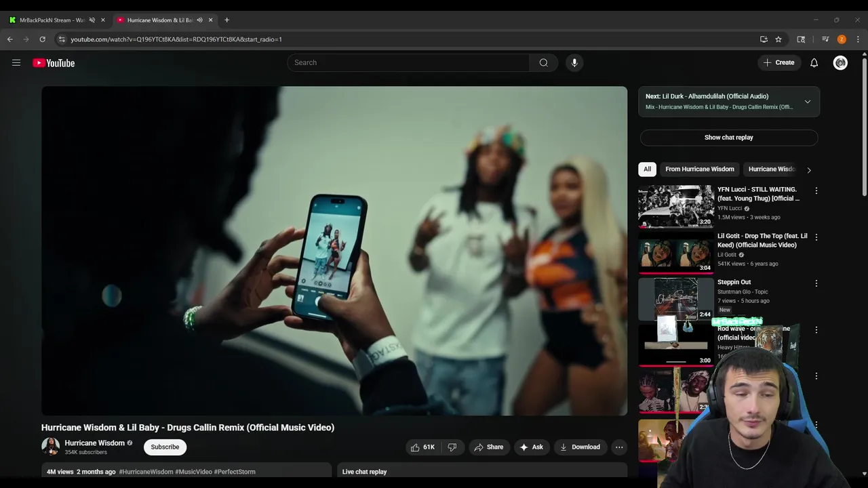The width and height of the screenshot is (868, 488).
Task: Open Lil Gotit Drop The Top title
Action: click(762, 240)
